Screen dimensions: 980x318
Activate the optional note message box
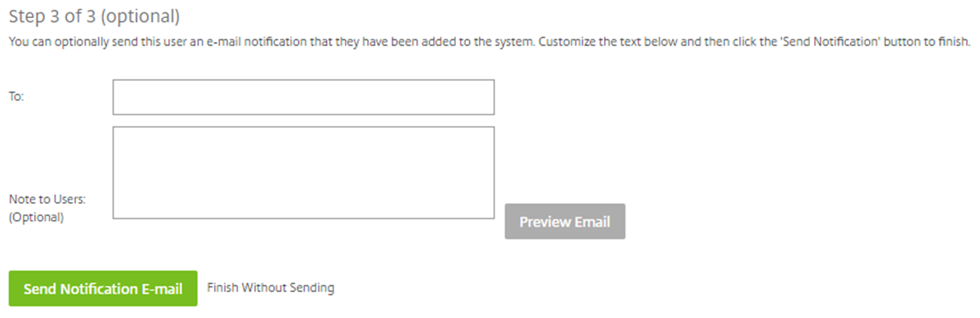click(x=303, y=172)
